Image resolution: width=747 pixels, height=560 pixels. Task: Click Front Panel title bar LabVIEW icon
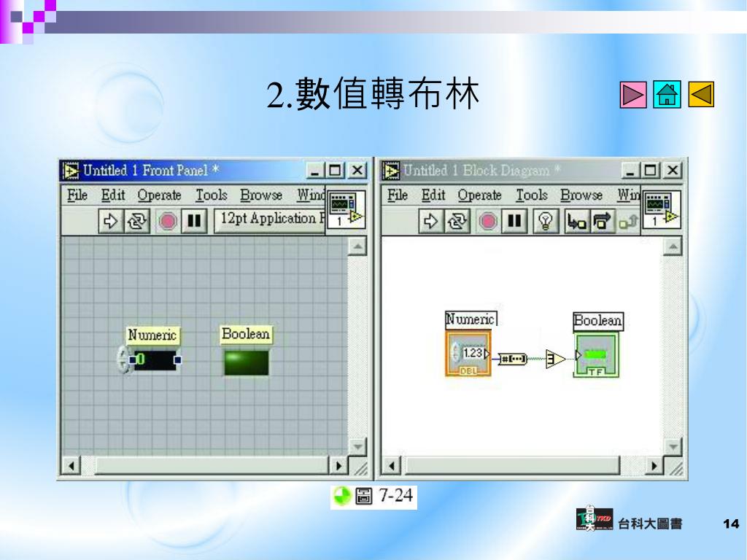click(x=71, y=171)
